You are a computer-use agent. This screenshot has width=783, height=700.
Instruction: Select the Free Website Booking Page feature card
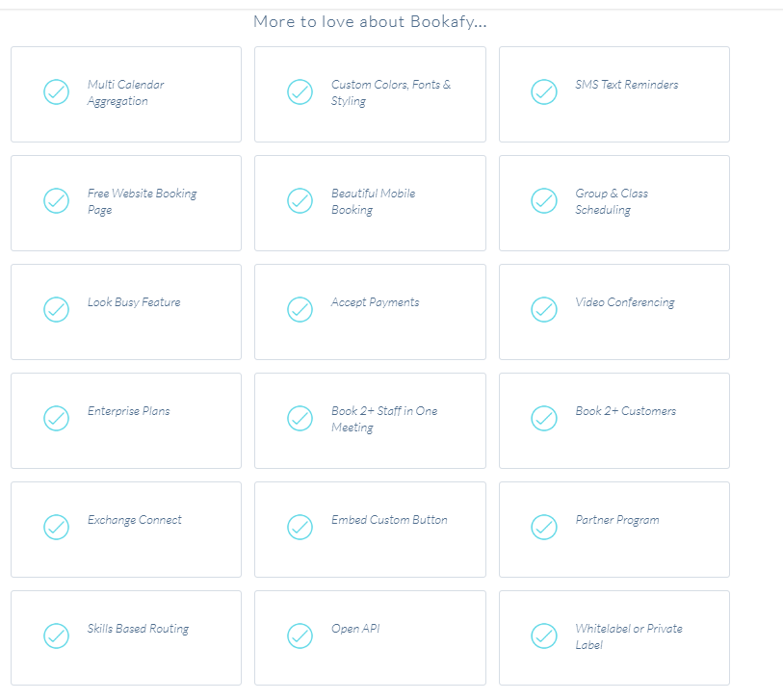point(126,201)
